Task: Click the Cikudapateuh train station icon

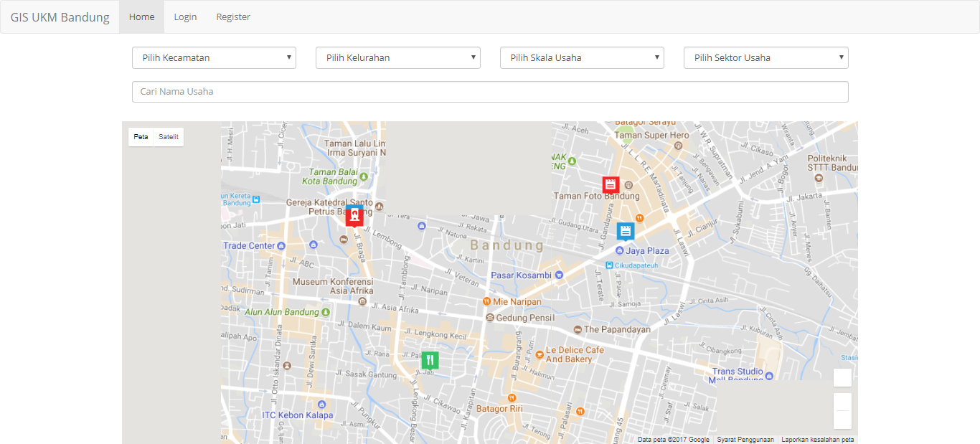Action: [x=609, y=265]
